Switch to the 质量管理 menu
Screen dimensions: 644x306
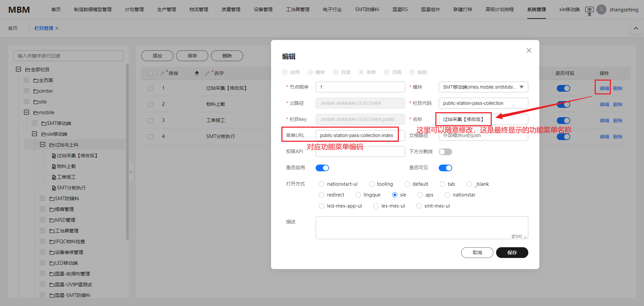point(231,9)
